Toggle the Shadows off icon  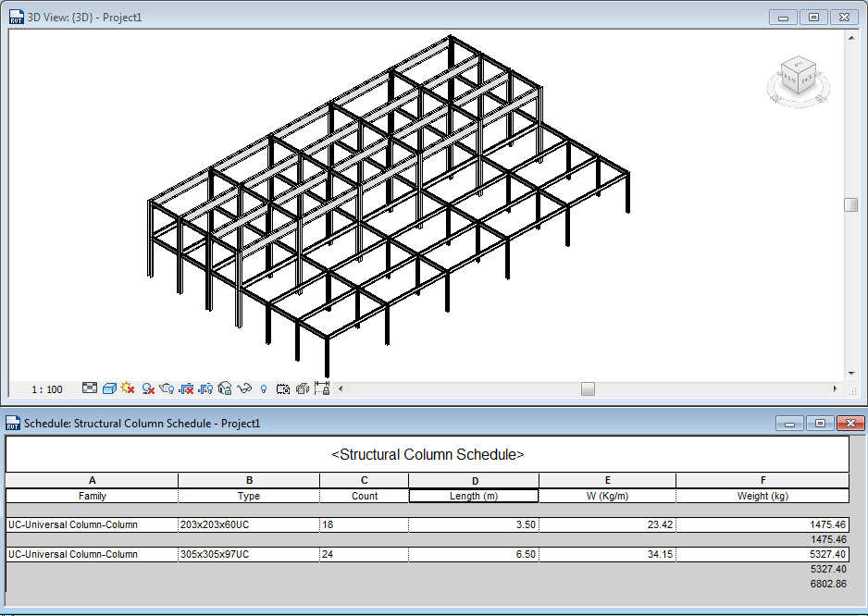148,389
